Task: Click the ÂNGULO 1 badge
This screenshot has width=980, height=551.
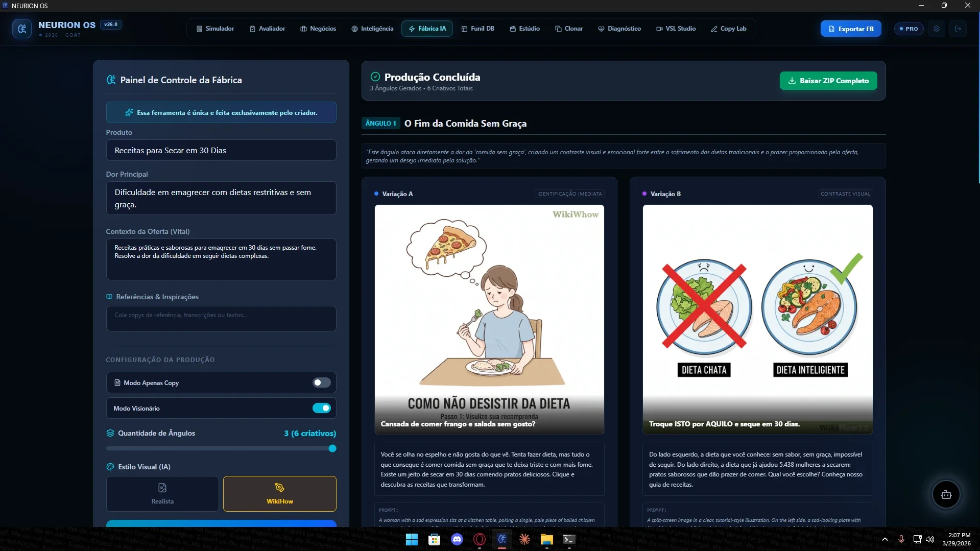Action: tap(380, 123)
